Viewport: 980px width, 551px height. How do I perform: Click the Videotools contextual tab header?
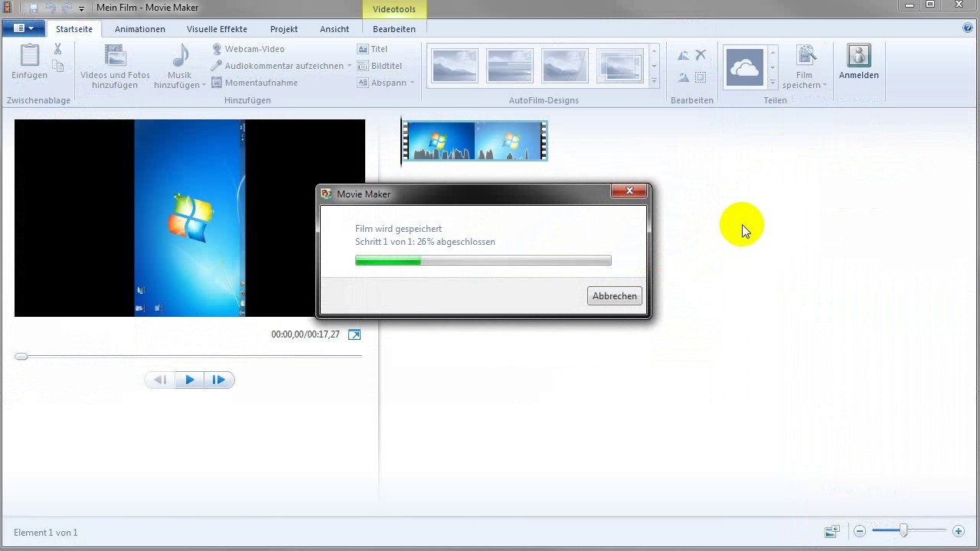click(394, 9)
